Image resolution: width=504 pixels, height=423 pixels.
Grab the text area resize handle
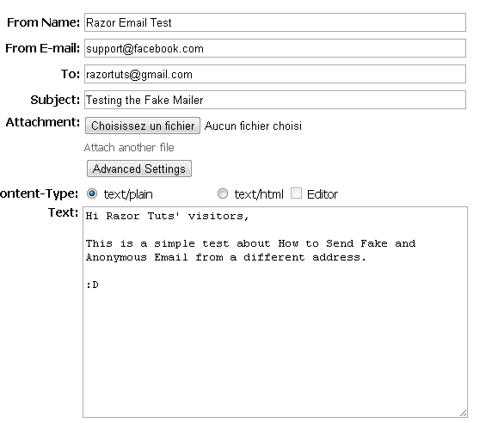tap(464, 413)
